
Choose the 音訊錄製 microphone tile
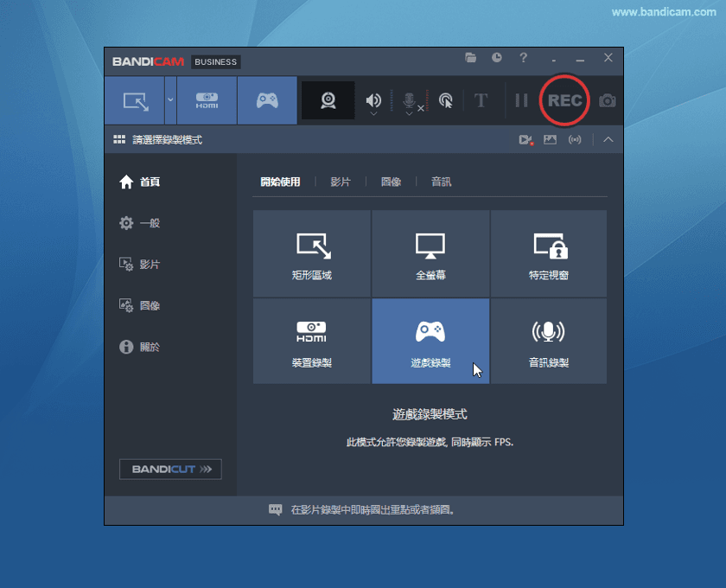(549, 341)
